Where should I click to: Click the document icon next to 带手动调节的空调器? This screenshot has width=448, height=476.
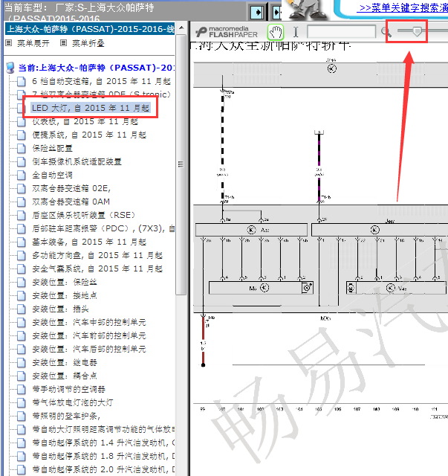click(x=22, y=389)
